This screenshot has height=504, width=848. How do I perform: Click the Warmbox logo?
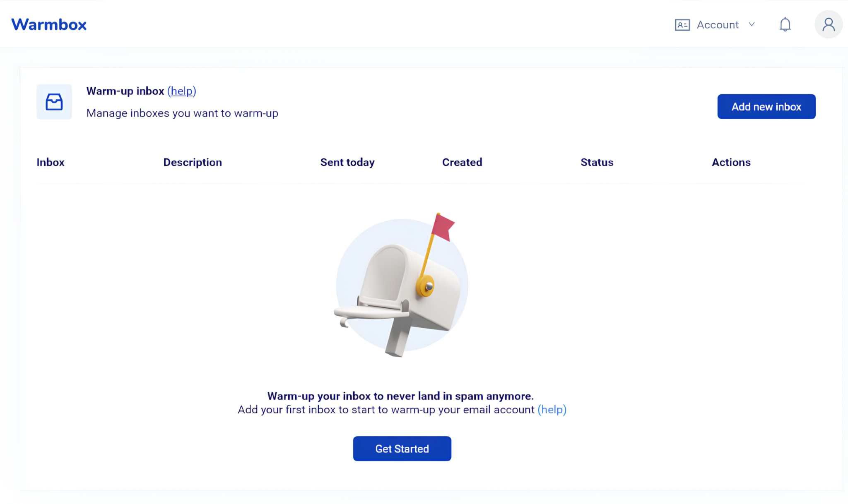click(49, 24)
